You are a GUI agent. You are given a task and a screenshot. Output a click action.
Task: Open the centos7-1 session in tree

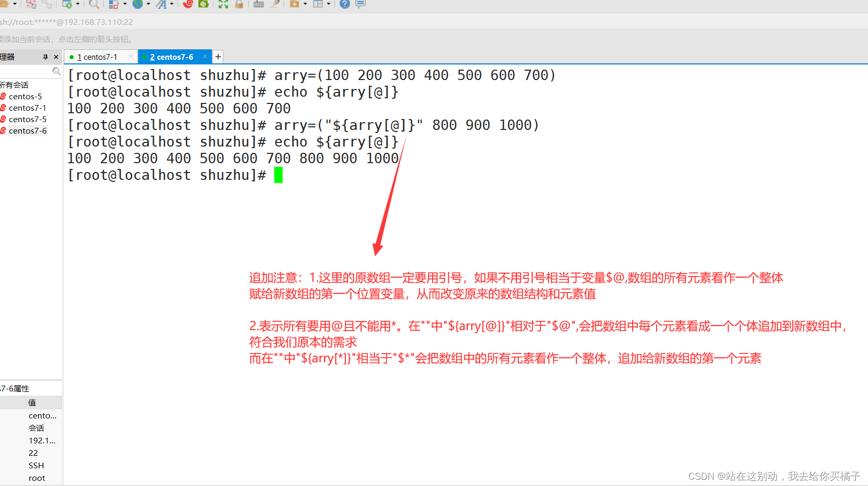27,108
